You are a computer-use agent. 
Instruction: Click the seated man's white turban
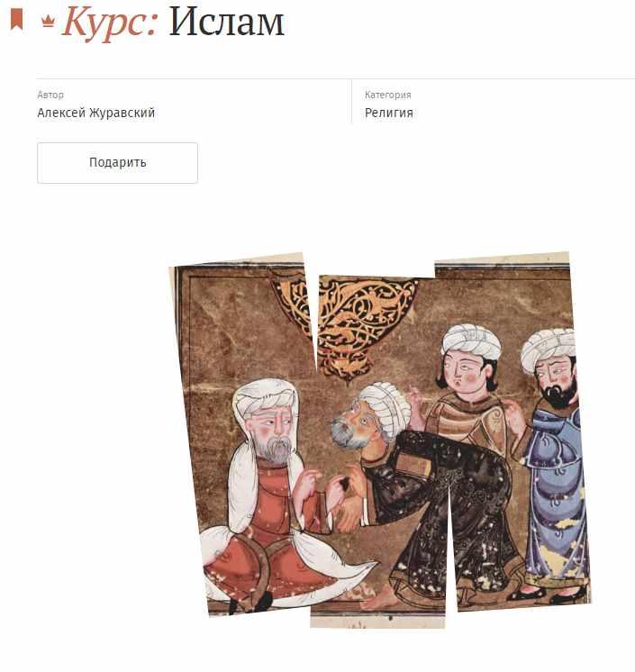(266, 396)
